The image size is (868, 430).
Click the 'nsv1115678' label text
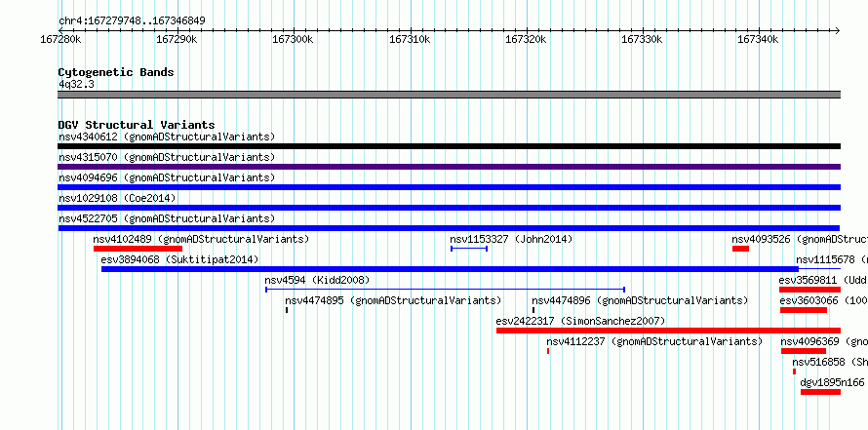click(x=825, y=259)
